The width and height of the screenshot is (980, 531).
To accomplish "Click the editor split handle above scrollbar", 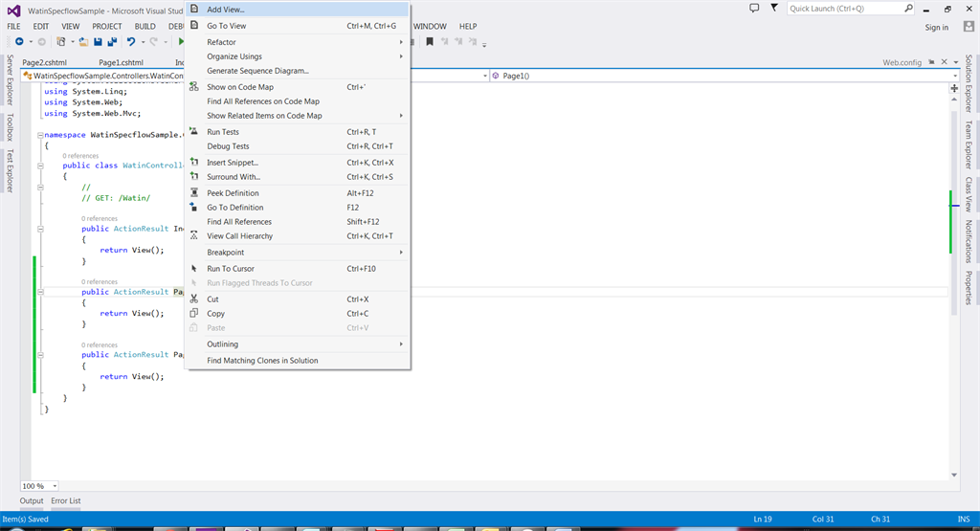I will point(954,89).
